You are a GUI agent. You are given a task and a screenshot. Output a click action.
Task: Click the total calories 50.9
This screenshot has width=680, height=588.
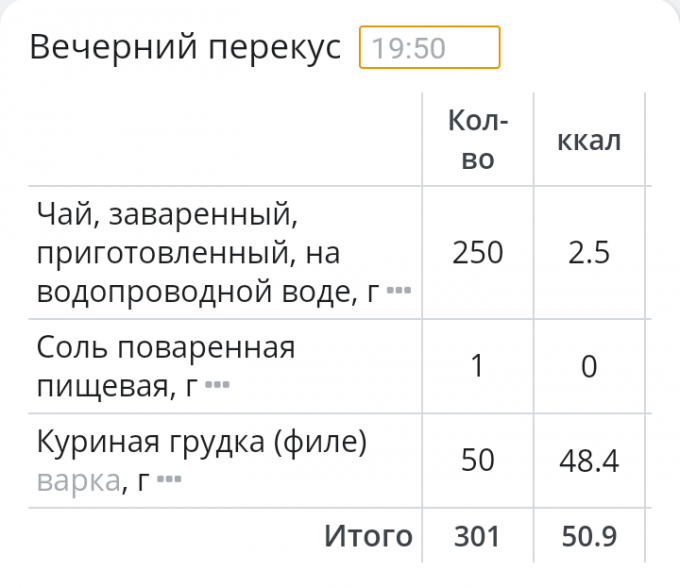(x=589, y=536)
